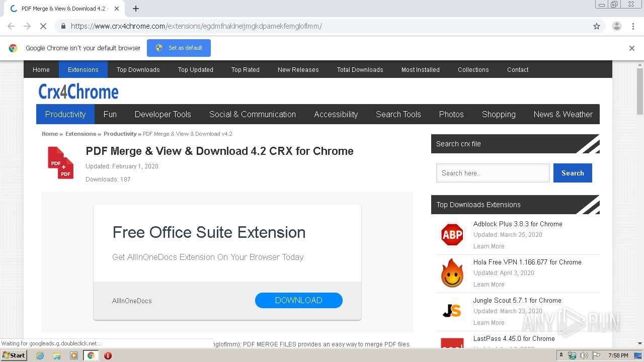Viewport: 644px width, 362px height.
Task: Click the site padlock icon
Action: [x=63, y=26]
